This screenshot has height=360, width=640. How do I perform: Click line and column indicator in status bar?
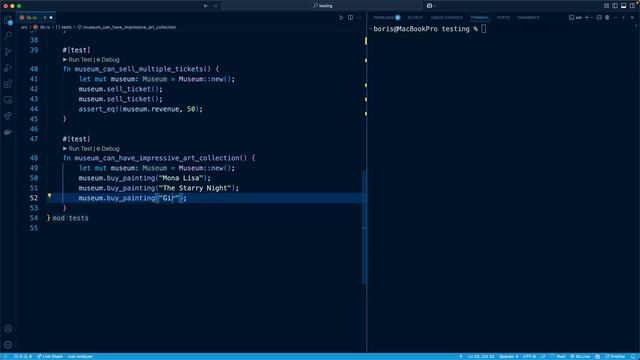click(x=481, y=357)
